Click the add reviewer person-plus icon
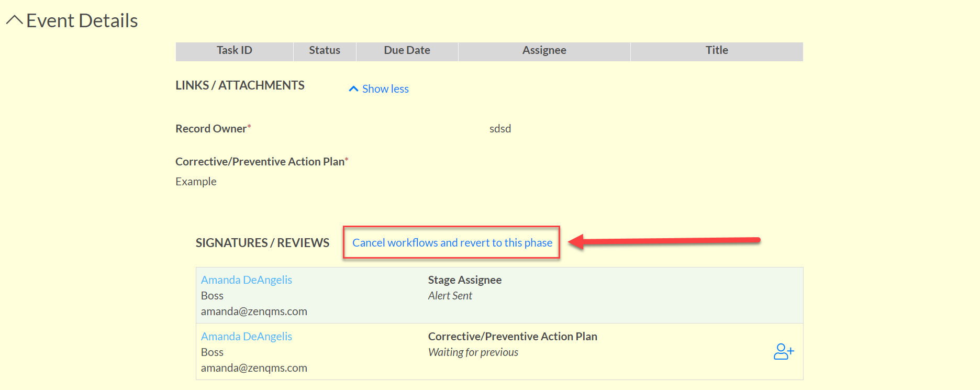 click(x=784, y=351)
